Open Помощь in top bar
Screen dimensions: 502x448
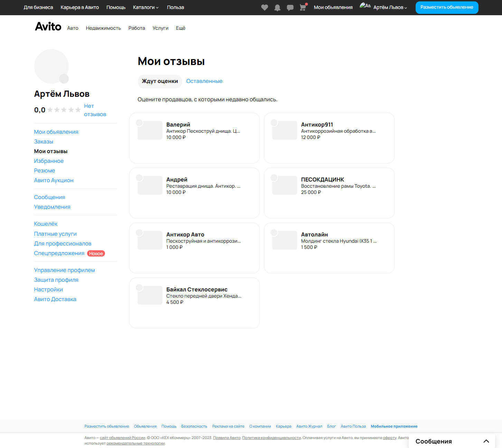116,7
